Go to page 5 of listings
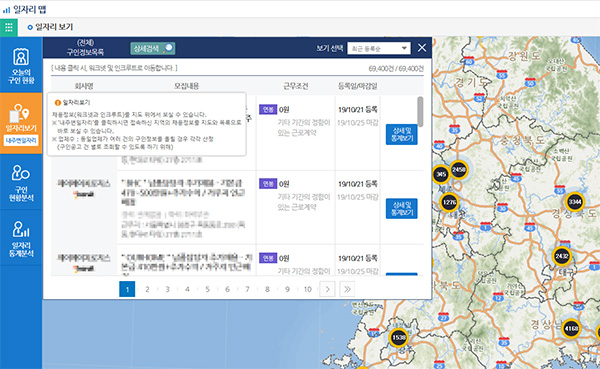This screenshot has width=600, height=369. tap(207, 289)
